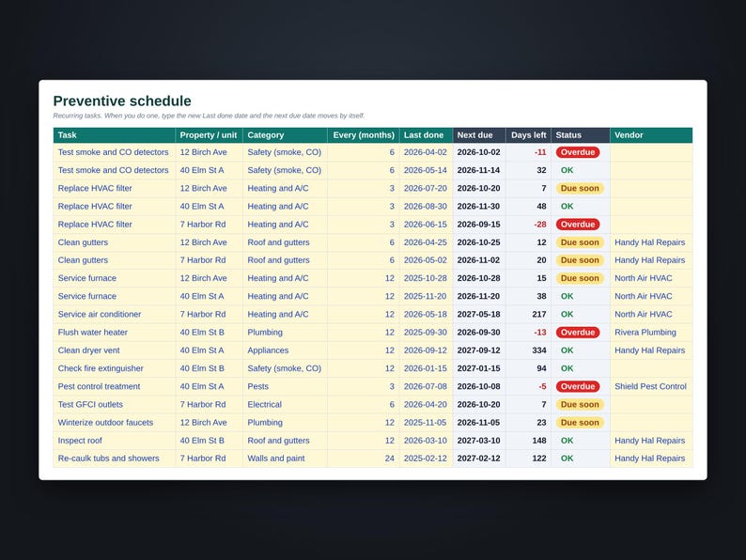Image resolution: width=746 pixels, height=560 pixels.
Task: Click the Task column header
Action: [x=115, y=135]
